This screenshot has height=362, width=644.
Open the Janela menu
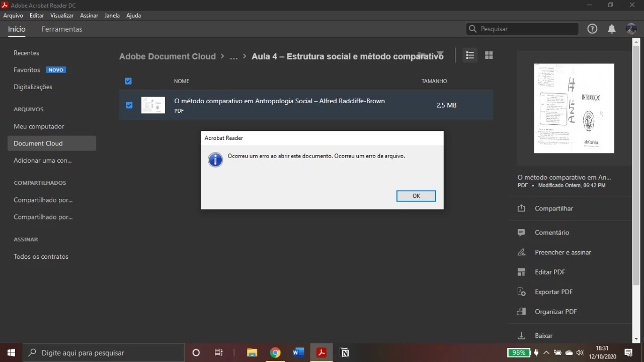[x=112, y=16]
